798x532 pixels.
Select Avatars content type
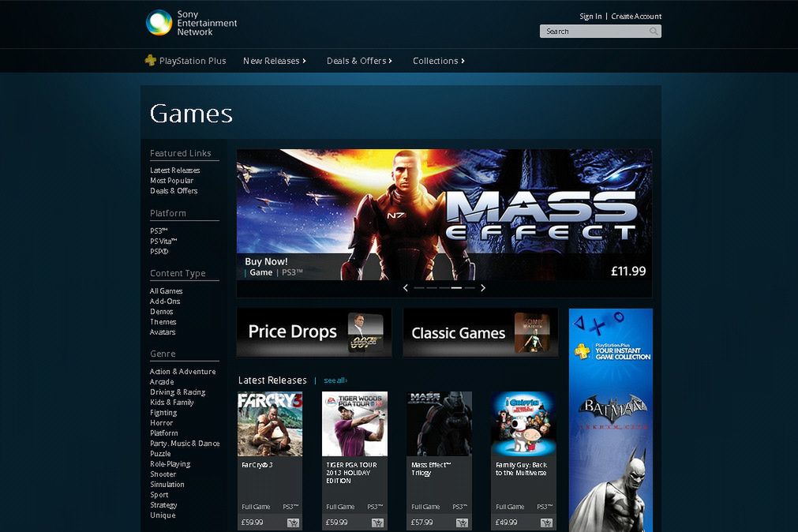click(163, 332)
